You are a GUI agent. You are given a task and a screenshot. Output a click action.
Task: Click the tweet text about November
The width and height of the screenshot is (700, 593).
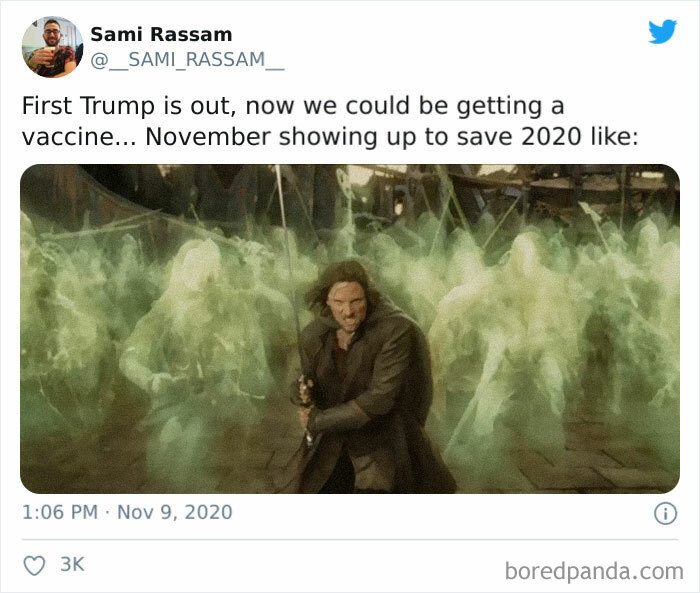pyautogui.click(x=330, y=121)
